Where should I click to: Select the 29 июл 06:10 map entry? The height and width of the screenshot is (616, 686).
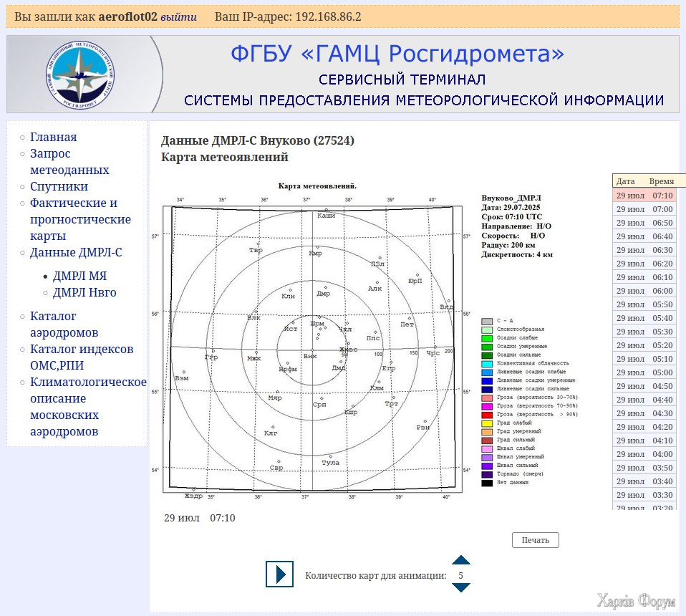pos(644,277)
